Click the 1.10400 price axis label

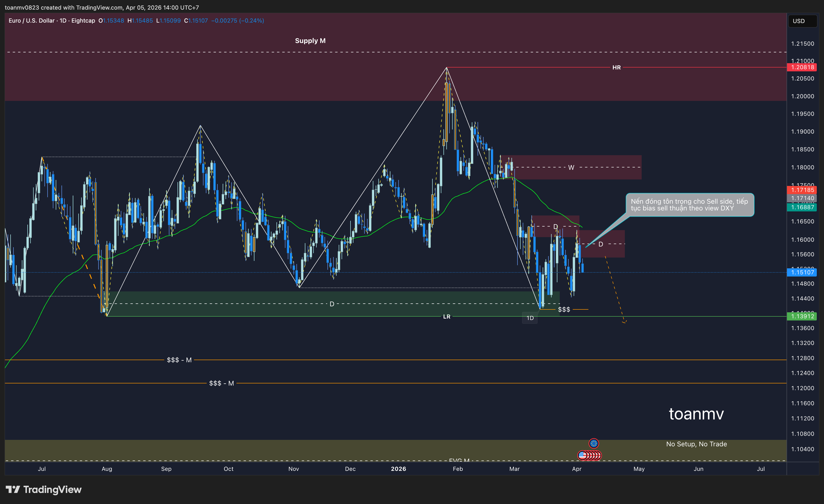(x=803, y=449)
